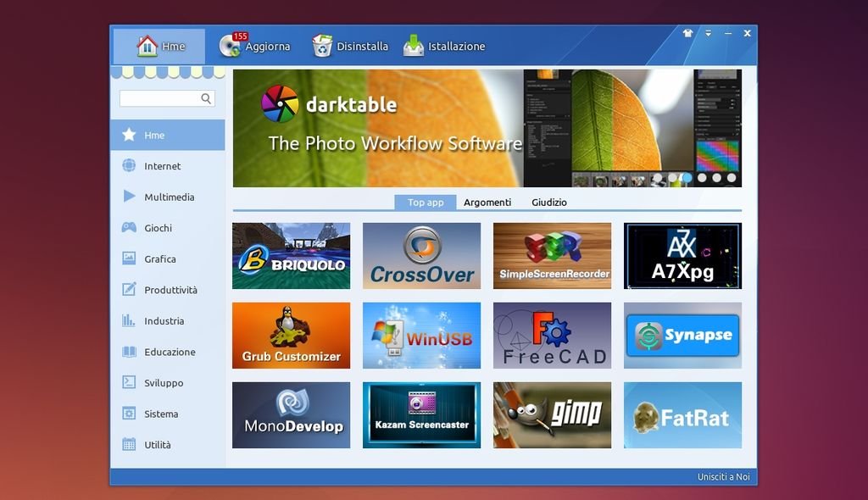The image size is (868, 500).
Task: Switch to the Giudizio tab
Action: tap(549, 203)
